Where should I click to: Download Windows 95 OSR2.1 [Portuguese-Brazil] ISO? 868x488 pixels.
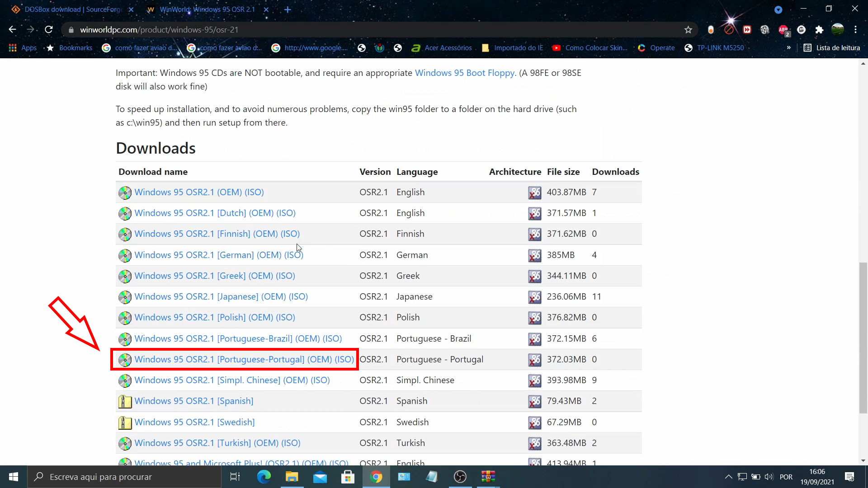tap(238, 338)
